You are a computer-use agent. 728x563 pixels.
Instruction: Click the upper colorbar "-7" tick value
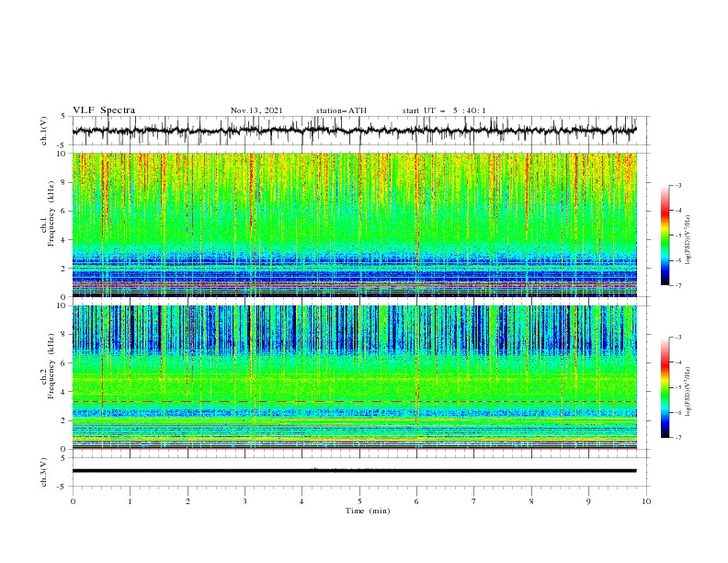pos(677,285)
